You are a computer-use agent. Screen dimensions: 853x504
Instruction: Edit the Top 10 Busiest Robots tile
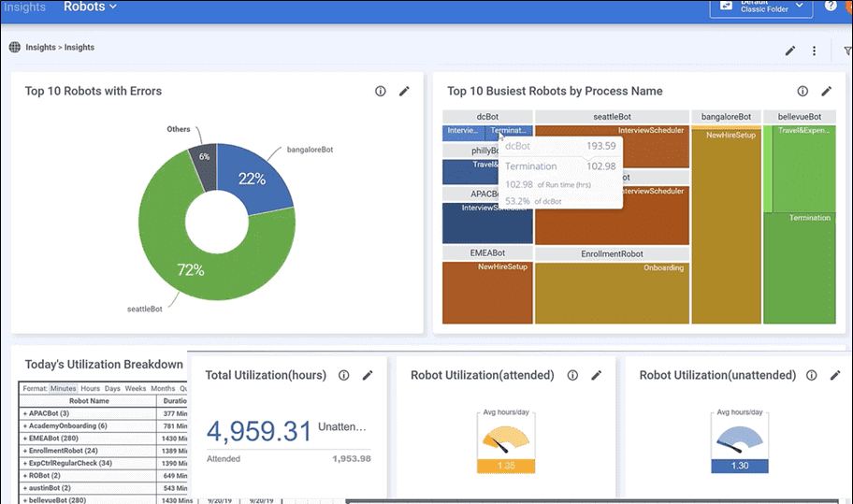pyautogui.click(x=827, y=92)
